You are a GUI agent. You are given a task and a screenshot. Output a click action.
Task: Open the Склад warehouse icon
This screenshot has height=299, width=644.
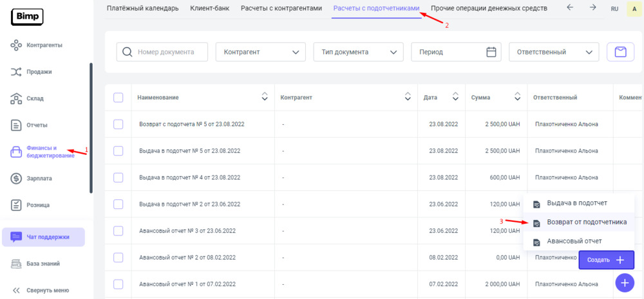[17, 98]
